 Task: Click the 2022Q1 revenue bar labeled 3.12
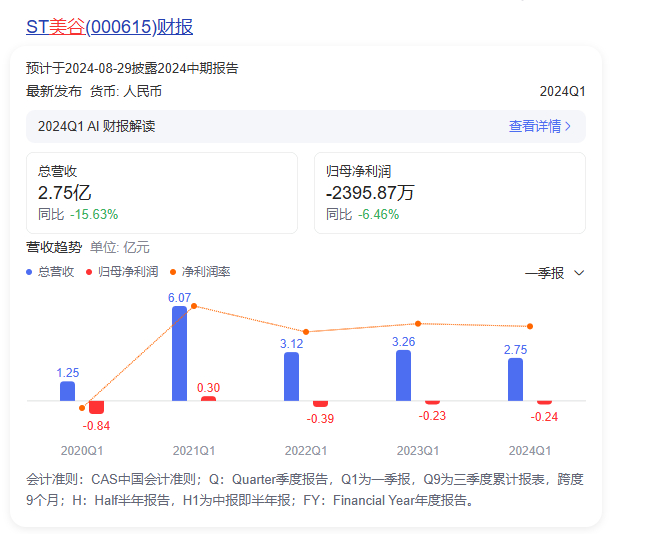[x=291, y=377]
